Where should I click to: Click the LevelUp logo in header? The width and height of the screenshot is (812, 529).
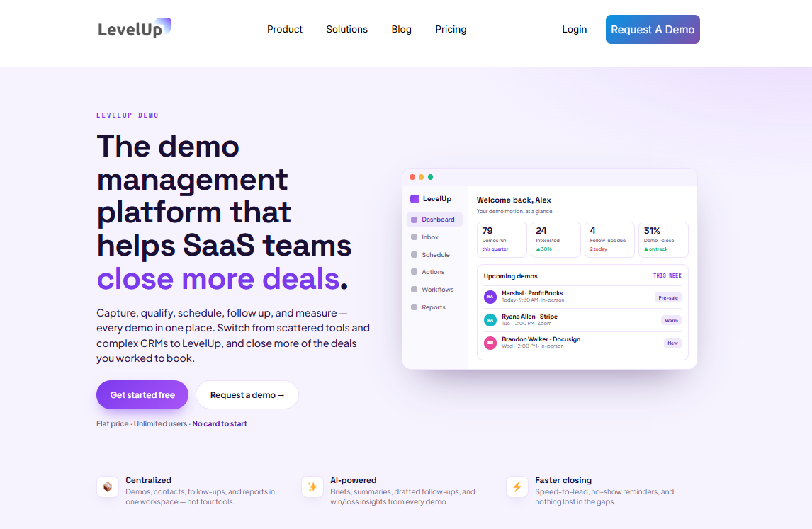click(x=134, y=28)
